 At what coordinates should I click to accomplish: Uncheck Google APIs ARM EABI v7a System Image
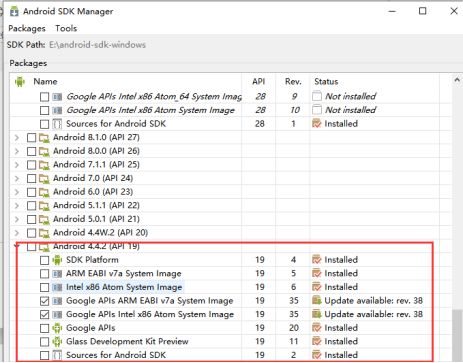[44, 301]
